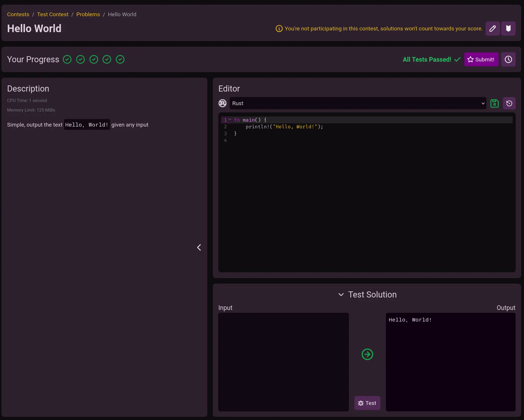Click the pencil edit icon in header
The image size is (524, 420).
(x=492, y=28)
